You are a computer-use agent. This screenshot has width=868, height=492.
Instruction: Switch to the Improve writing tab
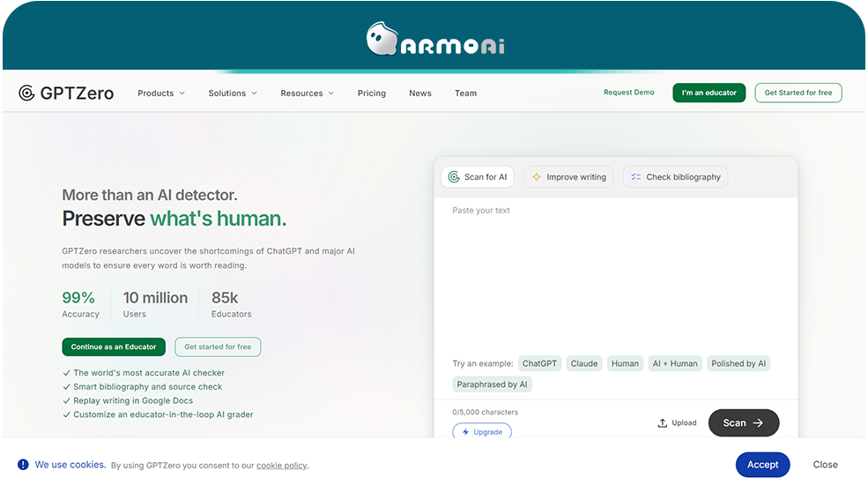568,177
